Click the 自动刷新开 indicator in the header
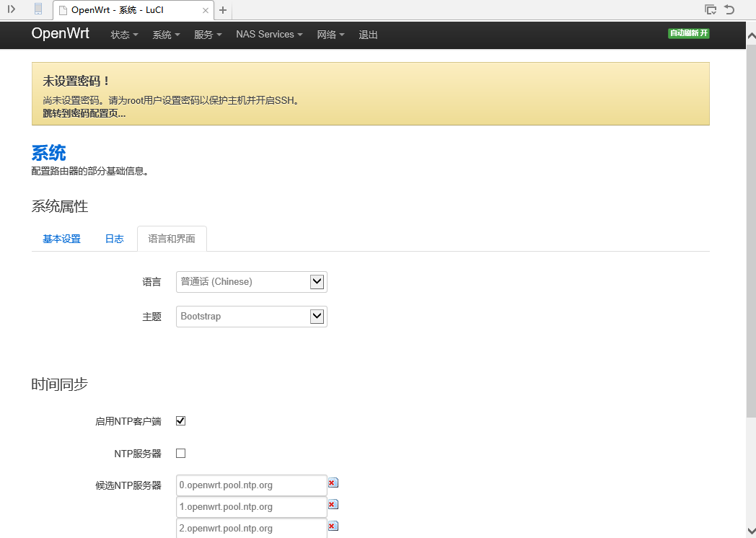The width and height of the screenshot is (756, 538). pos(688,34)
